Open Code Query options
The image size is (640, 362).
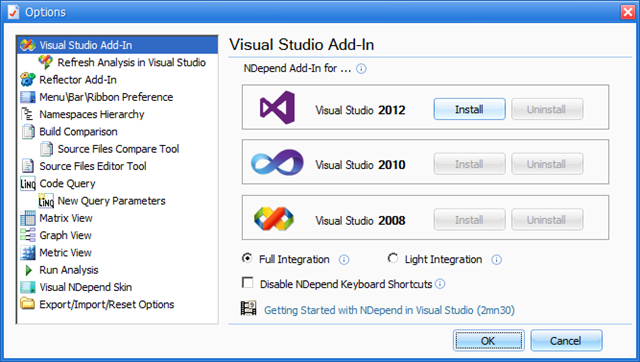click(67, 184)
